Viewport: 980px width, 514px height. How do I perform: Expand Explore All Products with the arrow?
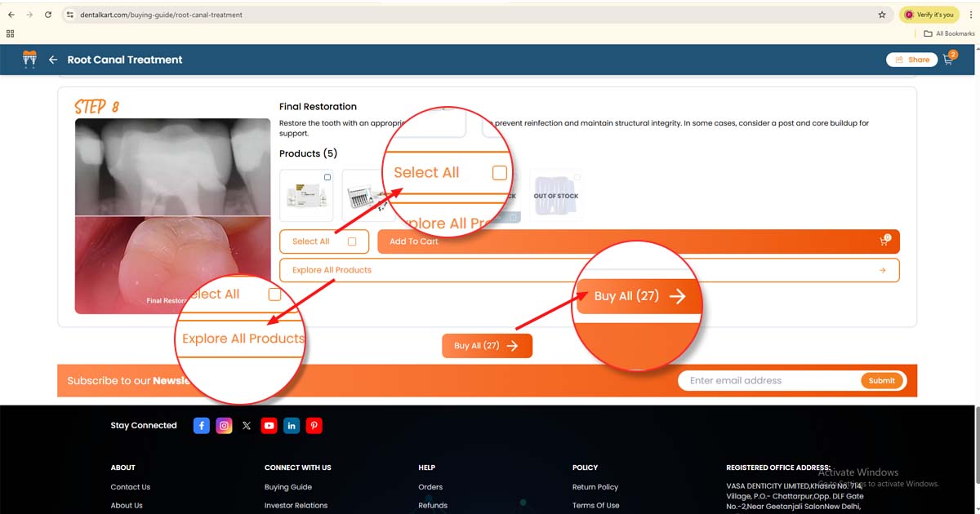tap(883, 270)
